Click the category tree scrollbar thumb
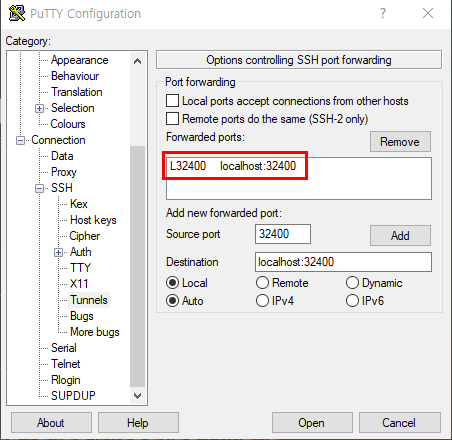 (137, 267)
